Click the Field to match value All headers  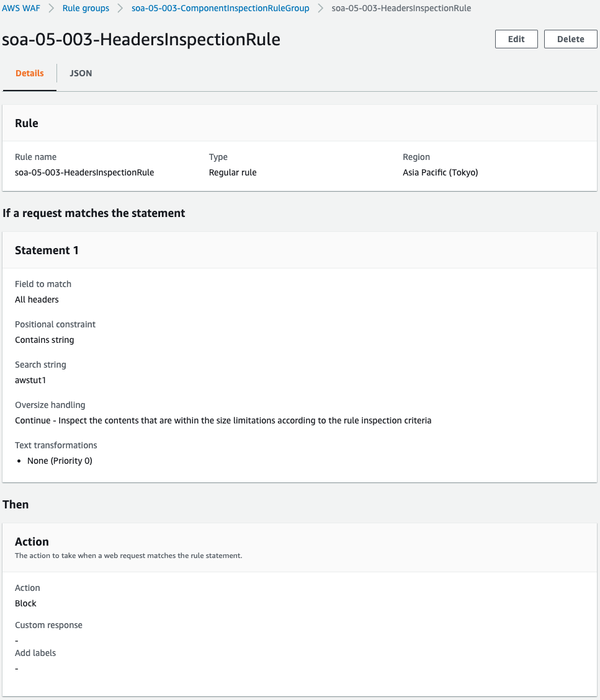point(37,299)
